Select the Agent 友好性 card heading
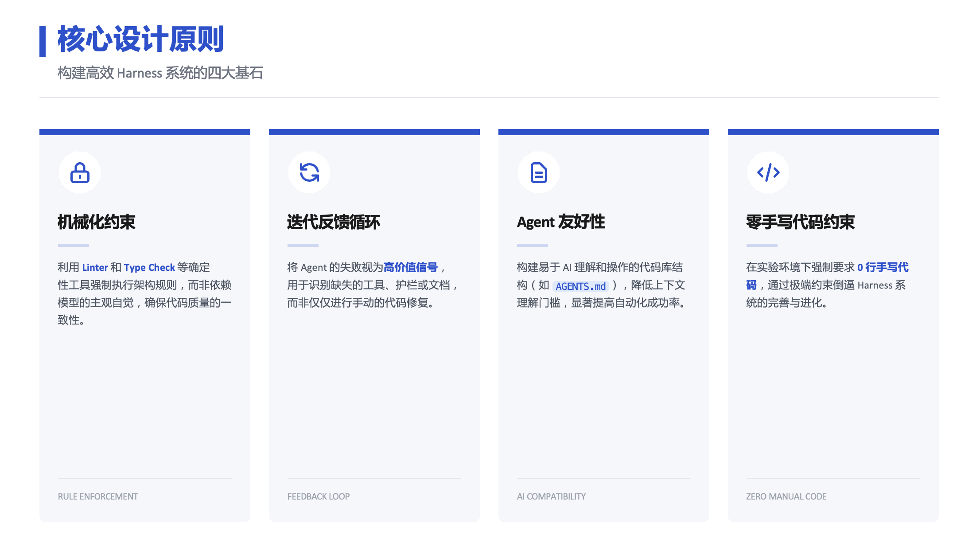Viewport: 980px width, 539px height. 561,222
